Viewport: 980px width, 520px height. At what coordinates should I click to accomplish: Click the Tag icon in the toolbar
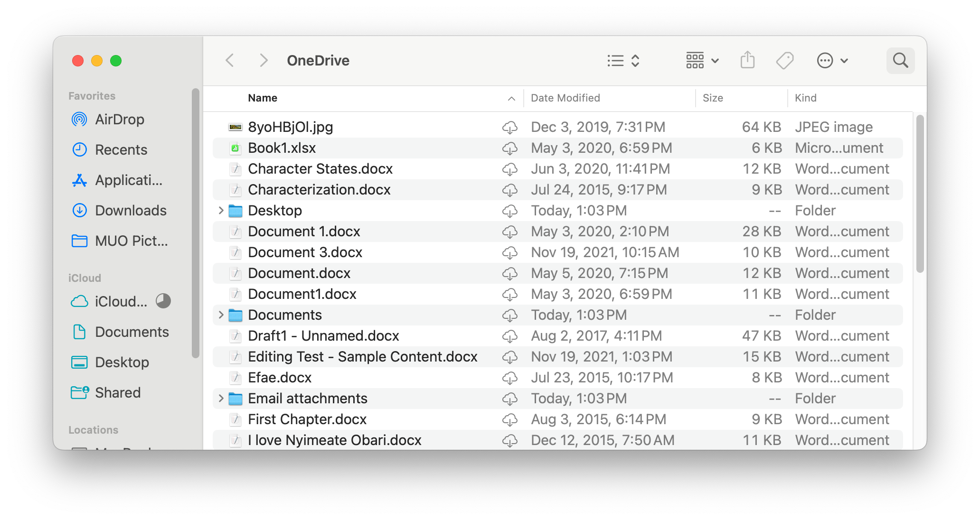point(784,60)
